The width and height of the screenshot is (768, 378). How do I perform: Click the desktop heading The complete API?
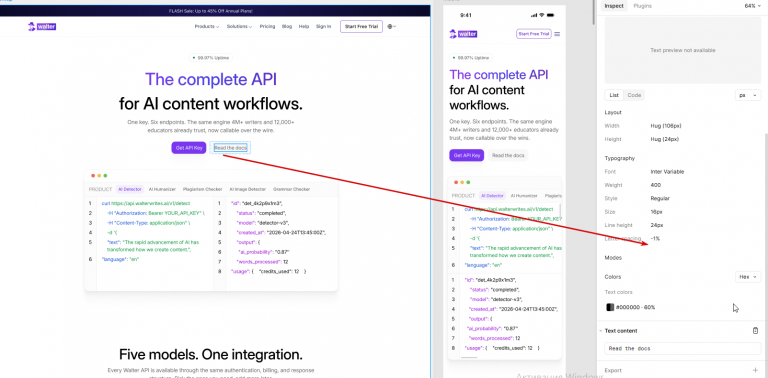click(x=211, y=80)
